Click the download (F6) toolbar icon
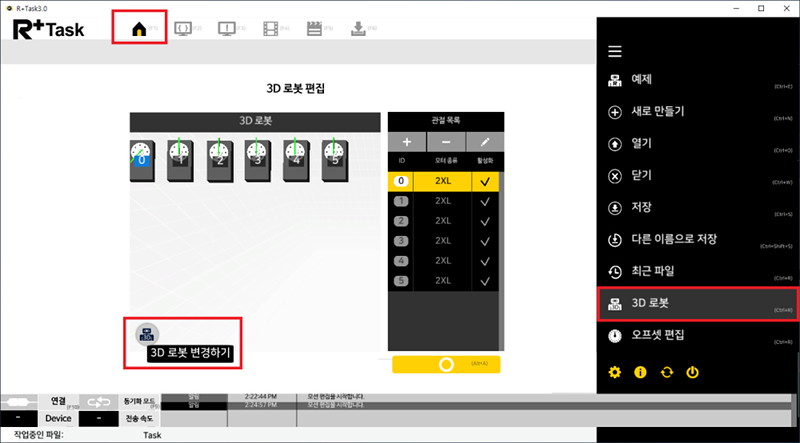The width and height of the screenshot is (800, 443). [357, 30]
